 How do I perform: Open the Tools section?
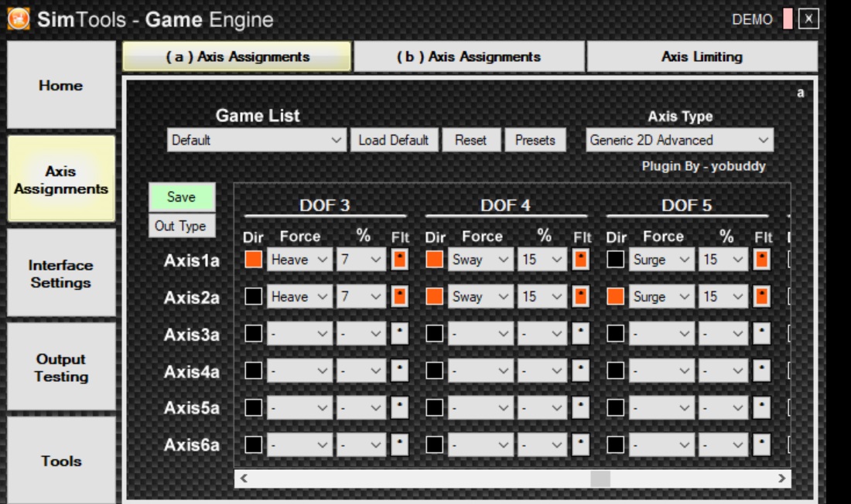61,461
